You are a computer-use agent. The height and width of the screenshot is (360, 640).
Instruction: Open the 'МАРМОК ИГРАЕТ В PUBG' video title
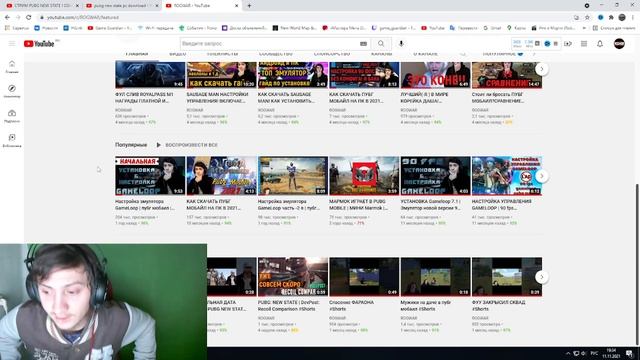click(x=359, y=204)
